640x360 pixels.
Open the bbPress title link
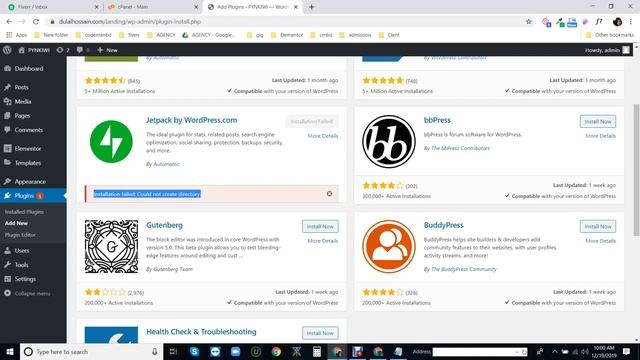pyautogui.click(x=437, y=120)
